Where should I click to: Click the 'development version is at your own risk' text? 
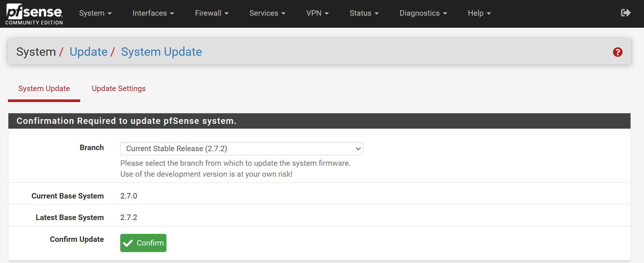click(x=206, y=174)
